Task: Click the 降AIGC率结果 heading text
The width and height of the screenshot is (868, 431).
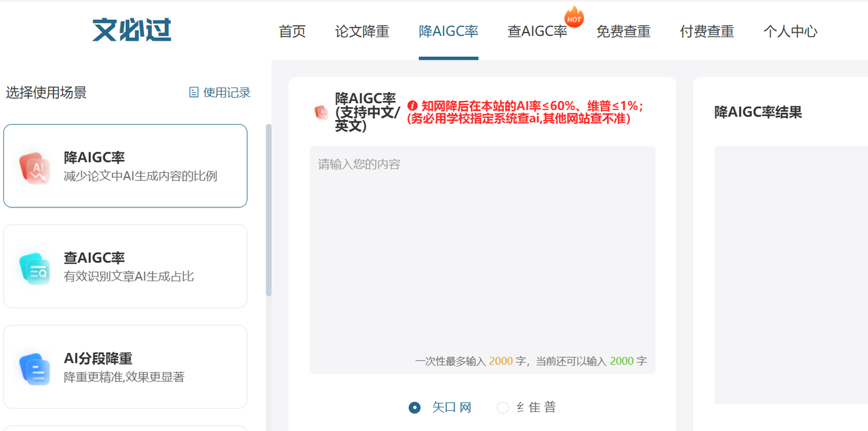Action: (x=758, y=112)
